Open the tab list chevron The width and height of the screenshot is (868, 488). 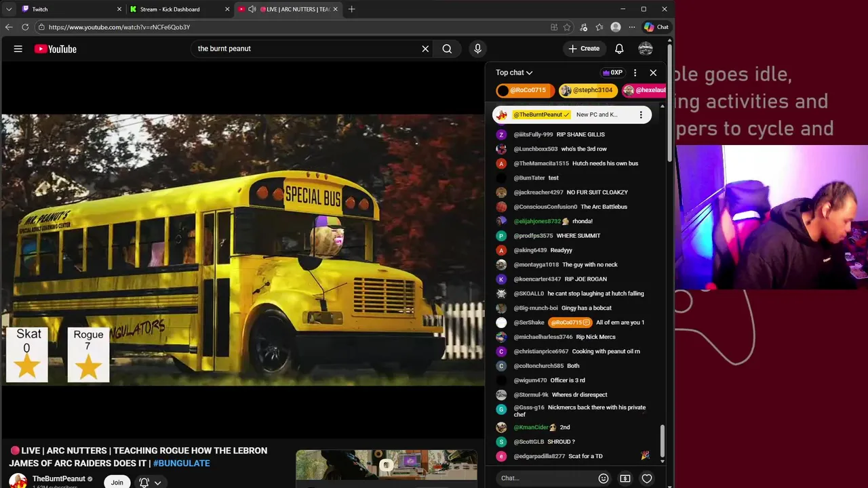coord(9,9)
